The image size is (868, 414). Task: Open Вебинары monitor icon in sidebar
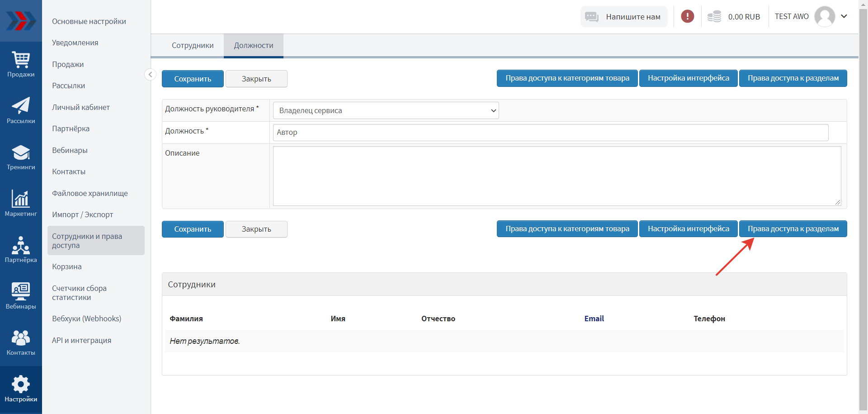point(21,292)
